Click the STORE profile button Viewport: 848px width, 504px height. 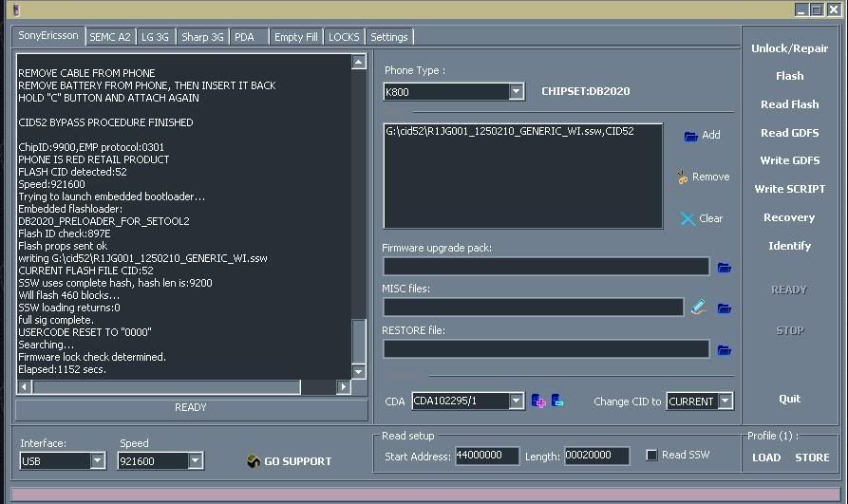[812, 457]
